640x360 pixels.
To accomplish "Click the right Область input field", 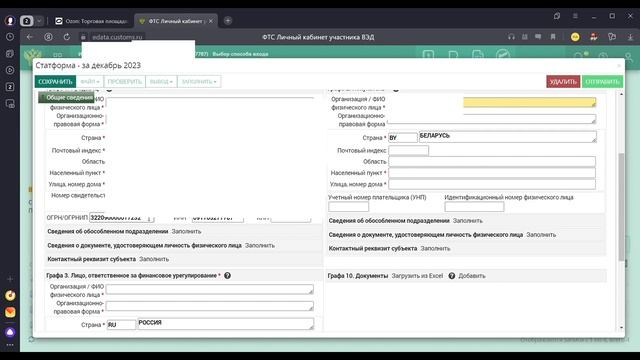I will tap(492, 162).
